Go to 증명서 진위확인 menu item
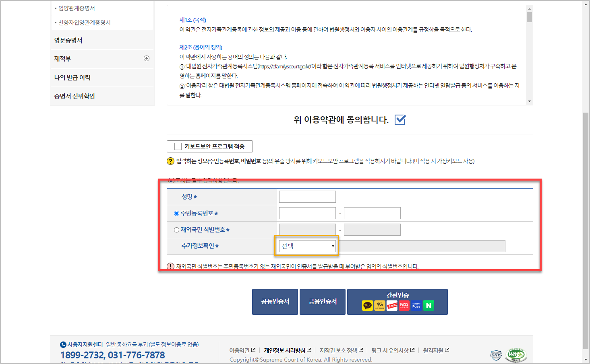This screenshot has width=590, height=364. point(75,96)
